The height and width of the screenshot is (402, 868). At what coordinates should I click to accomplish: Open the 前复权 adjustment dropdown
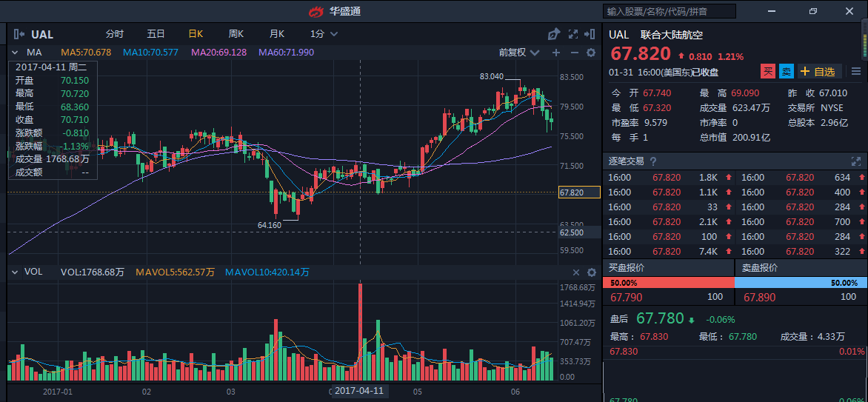(516, 53)
